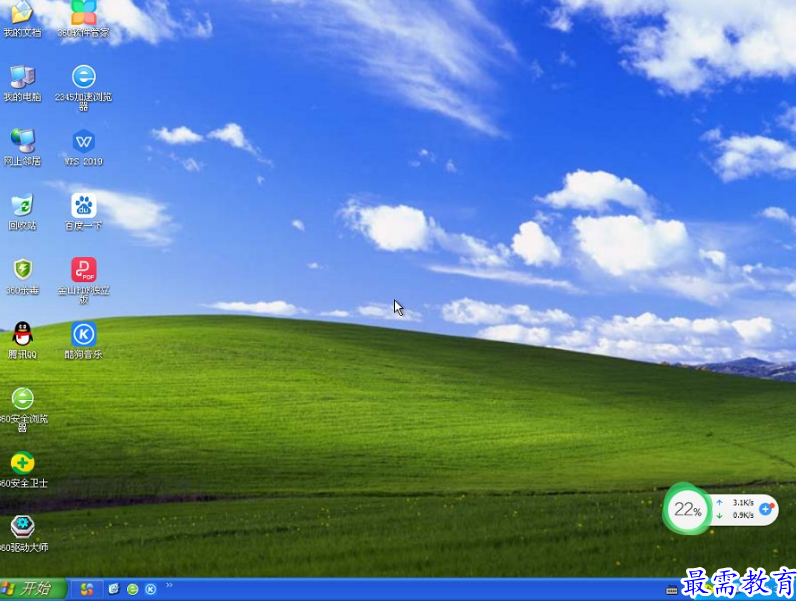Expand the quick launch chevron overflow

coord(169,585)
